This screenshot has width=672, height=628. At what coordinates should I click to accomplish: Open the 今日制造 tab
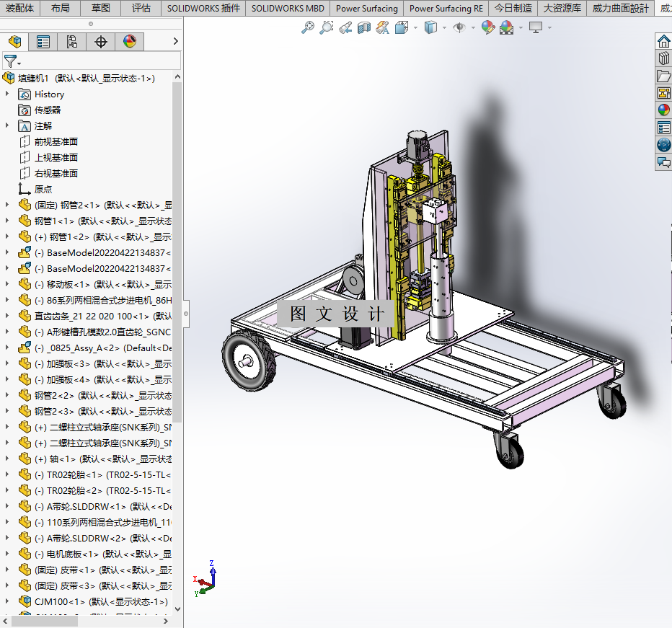[513, 8]
